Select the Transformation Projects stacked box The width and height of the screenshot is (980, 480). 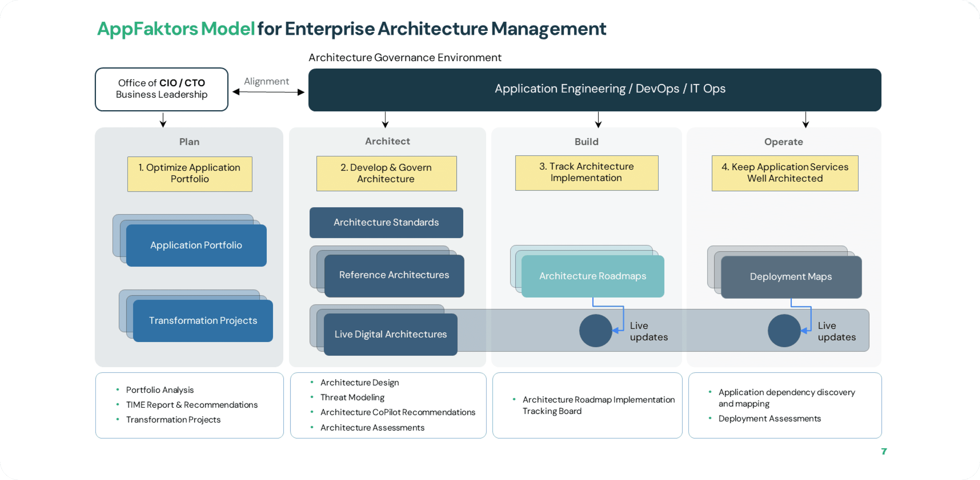pyautogui.click(x=203, y=320)
